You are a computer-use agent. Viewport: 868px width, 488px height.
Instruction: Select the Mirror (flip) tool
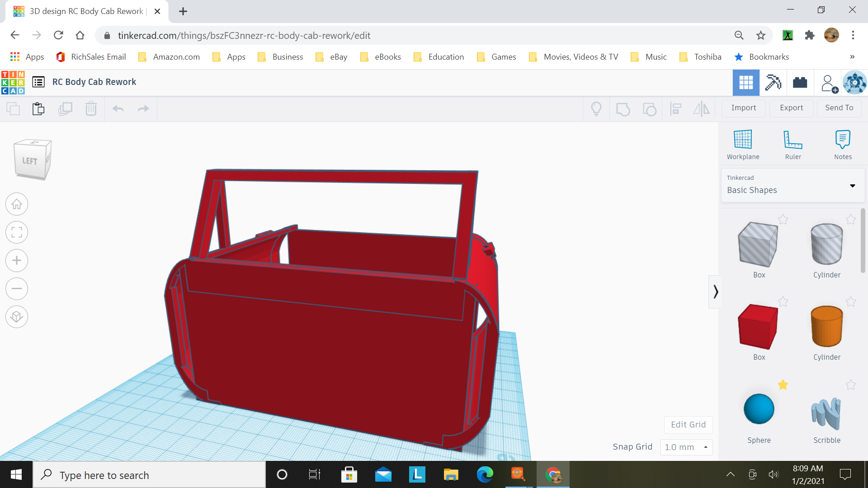(x=701, y=109)
